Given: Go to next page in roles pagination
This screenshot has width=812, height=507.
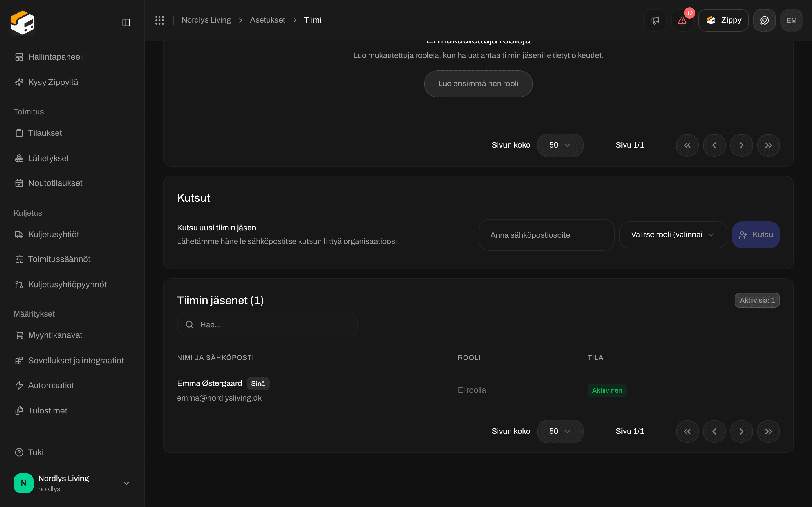Looking at the screenshot, I should tap(741, 145).
